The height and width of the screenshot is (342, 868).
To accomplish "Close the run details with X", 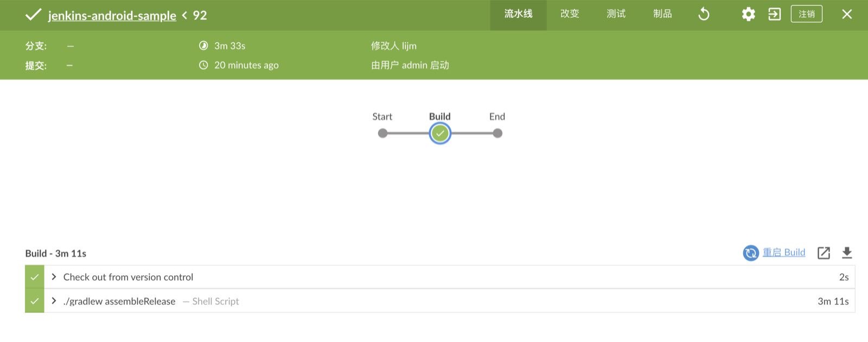I will tap(846, 14).
